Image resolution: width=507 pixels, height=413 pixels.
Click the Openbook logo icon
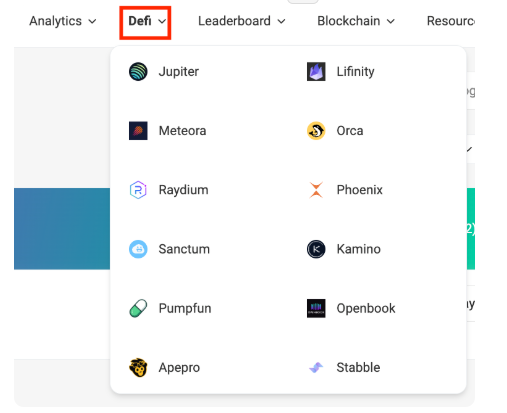316,308
